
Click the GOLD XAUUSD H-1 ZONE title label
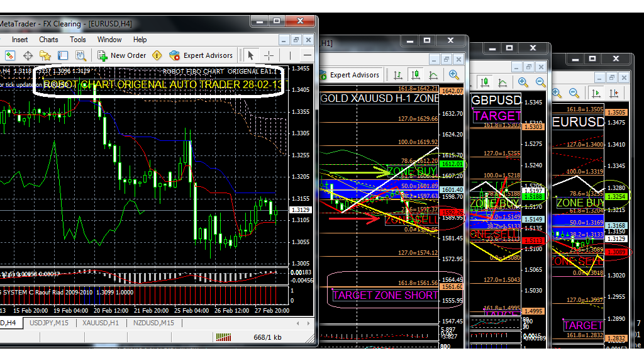pyautogui.click(x=379, y=98)
